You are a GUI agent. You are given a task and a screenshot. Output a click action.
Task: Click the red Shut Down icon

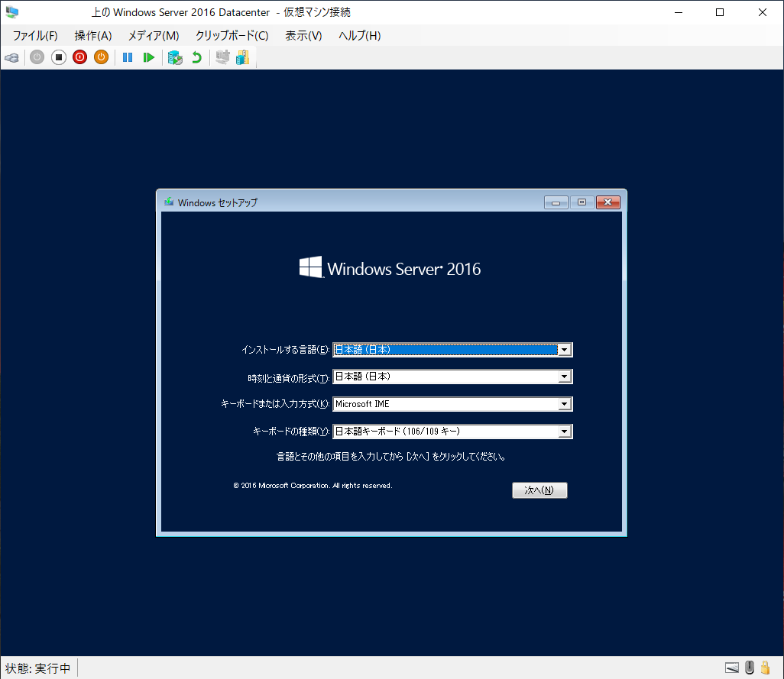[x=80, y=57]
